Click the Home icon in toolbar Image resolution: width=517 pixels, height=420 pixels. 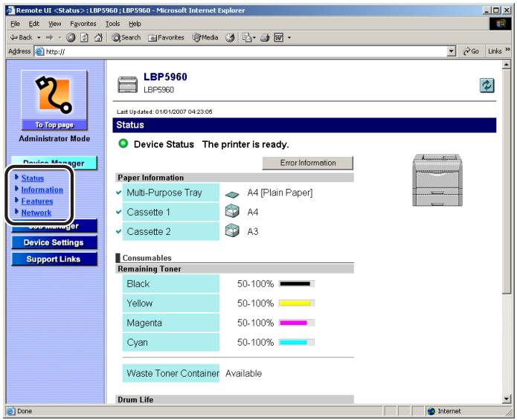pyautogui.click(x=98, y=38)
